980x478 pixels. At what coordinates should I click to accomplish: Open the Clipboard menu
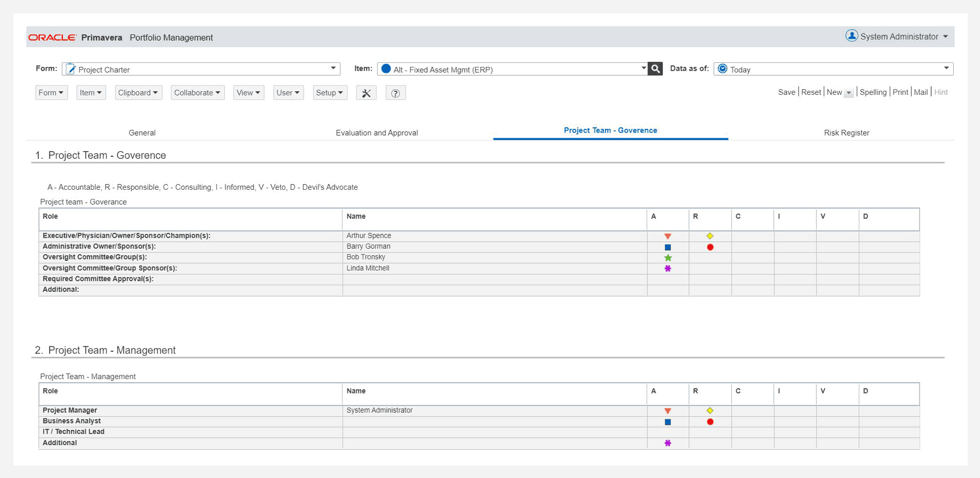(x=138, y=93)
